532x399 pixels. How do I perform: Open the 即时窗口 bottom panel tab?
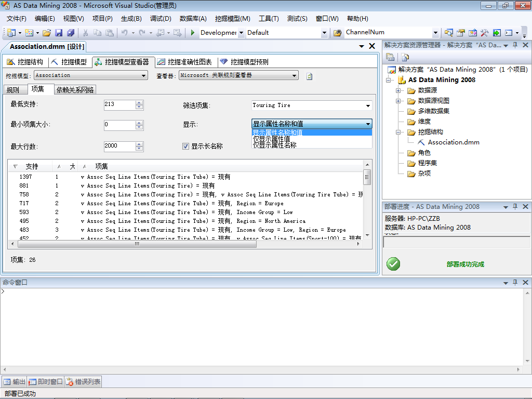(x=46, y=382)
